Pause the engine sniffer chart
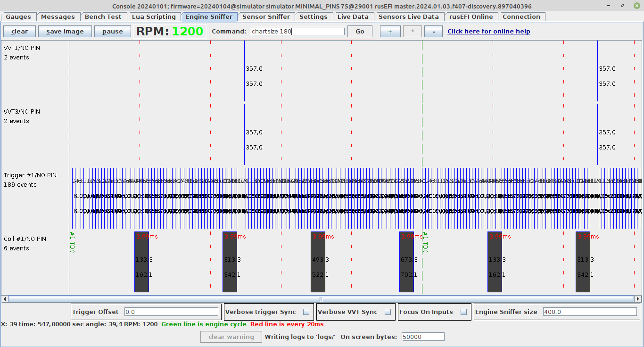This screenshot has width=644, height=347. click(x=112, y=32)
